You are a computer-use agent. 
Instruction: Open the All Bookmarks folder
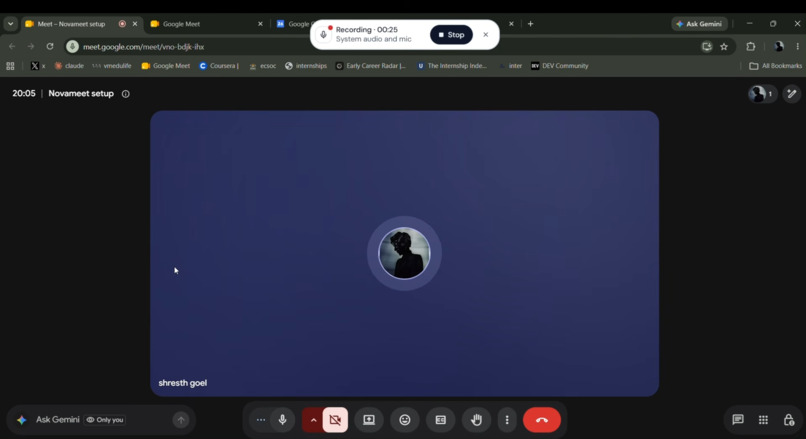click(x=776, y=66)
